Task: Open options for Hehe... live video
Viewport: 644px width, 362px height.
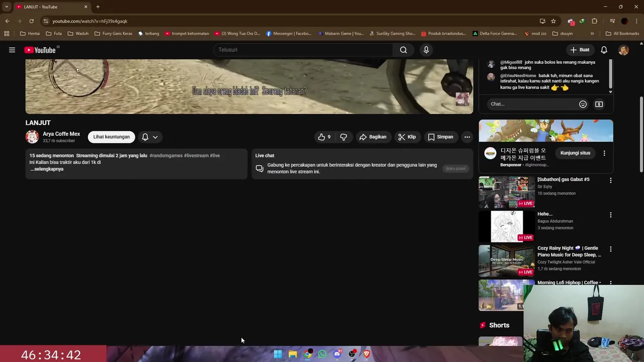Action: pos(611,215)
